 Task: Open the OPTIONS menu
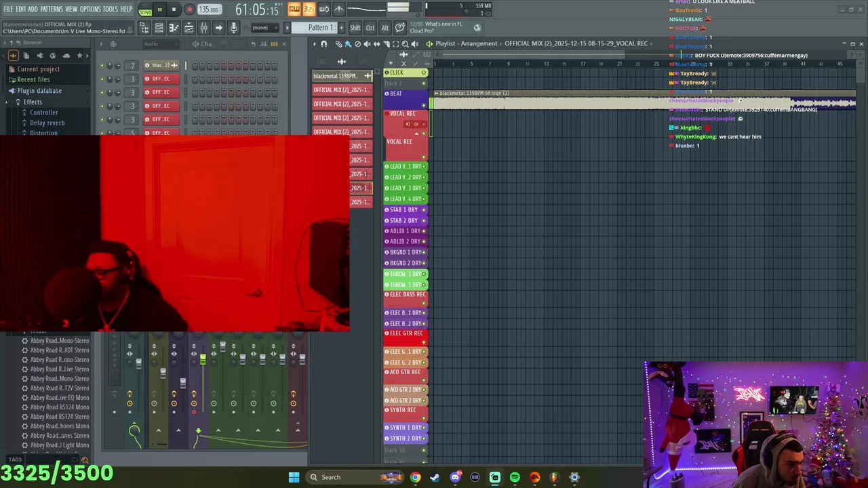click(90, 9)
